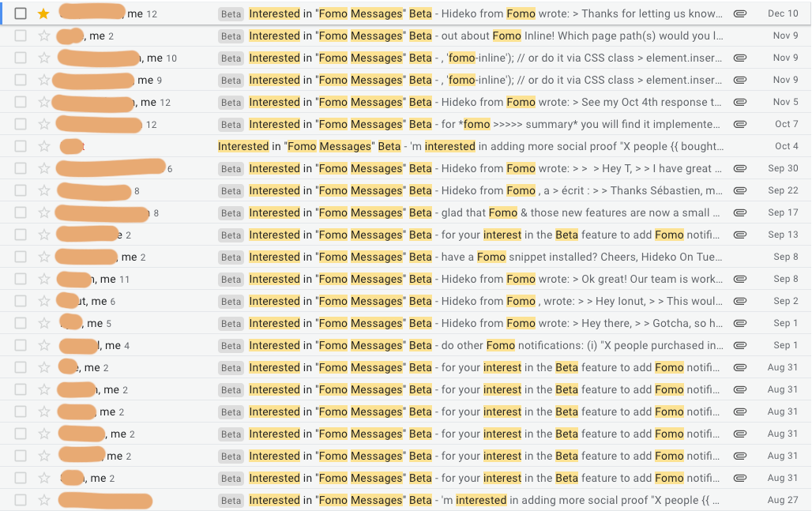Select the Sep 30 conversation checkbox
812x511 pixels.
click(21, 168)
